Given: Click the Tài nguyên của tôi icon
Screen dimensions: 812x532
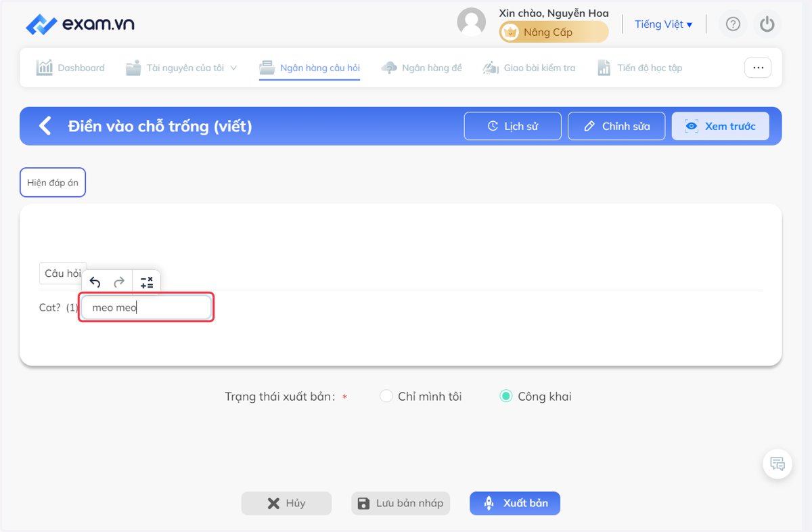Looking at the screenshot, I should 133,68.
